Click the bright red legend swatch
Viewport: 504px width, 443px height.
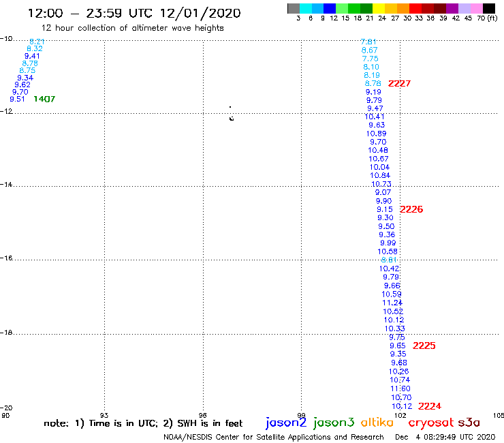pos(415,8)
